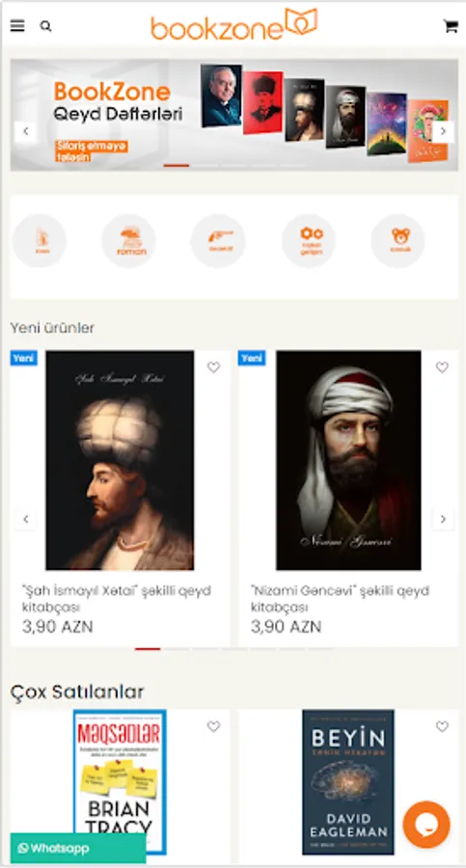The height and width of the screenshot is (868, 466).
Task: Favorite the Şah İsmayıl Xətai notebook
Action: [x=214, y=367]
